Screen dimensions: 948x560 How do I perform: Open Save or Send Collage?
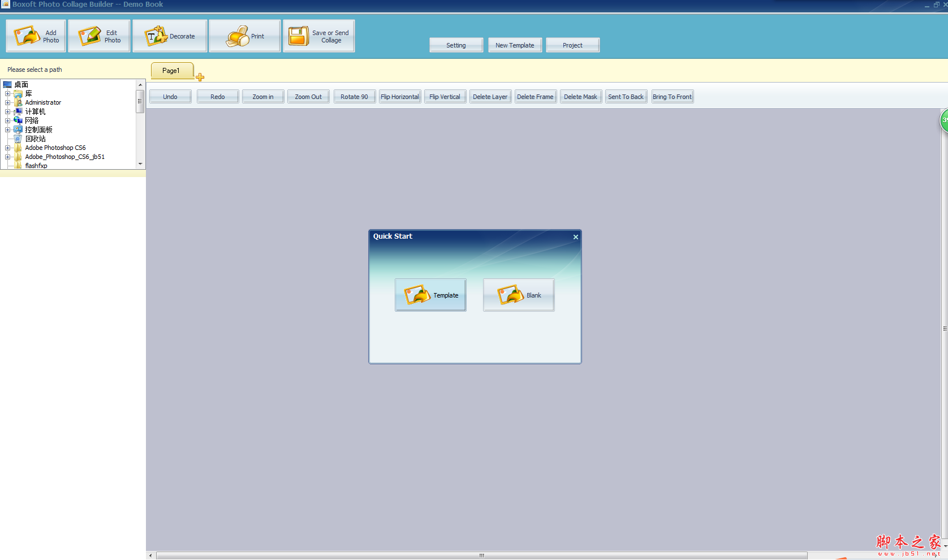(319, 36)
